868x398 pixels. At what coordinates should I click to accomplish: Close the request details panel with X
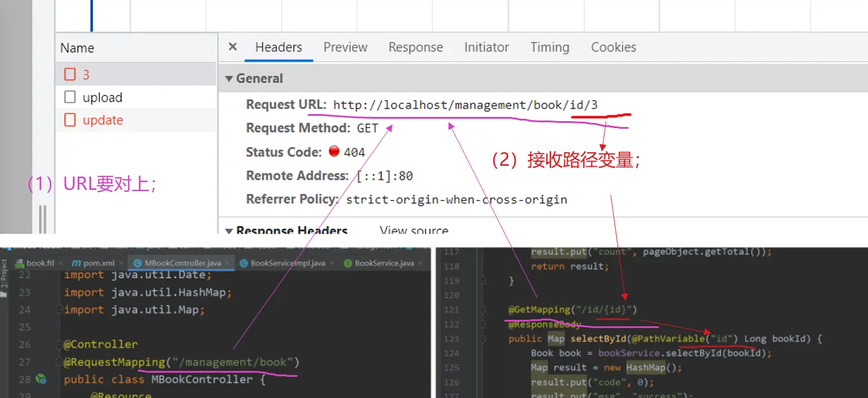pos(233,47)
